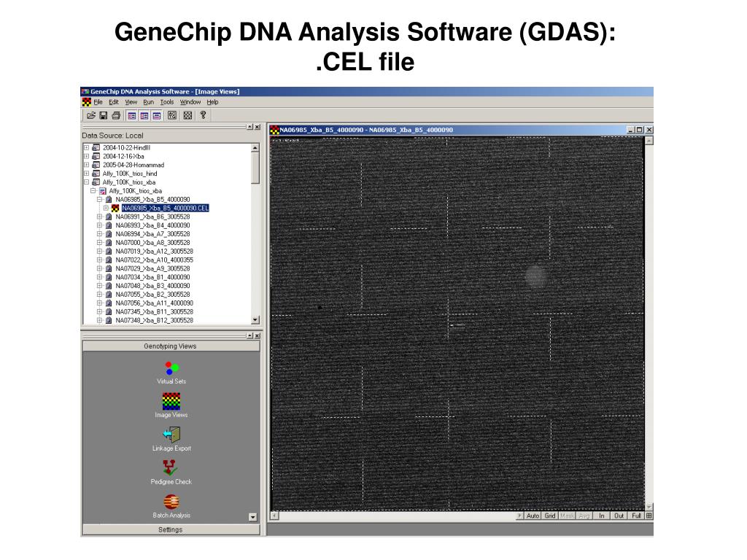Click the Out zoom button
The image size is (747, 560).
619,516
